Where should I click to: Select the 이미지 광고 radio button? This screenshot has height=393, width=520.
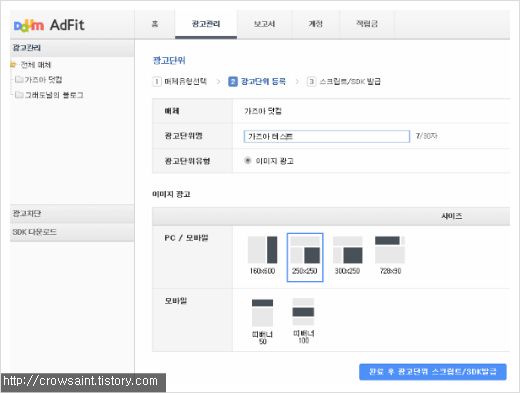pyautogui.click(x=247, y=161)
